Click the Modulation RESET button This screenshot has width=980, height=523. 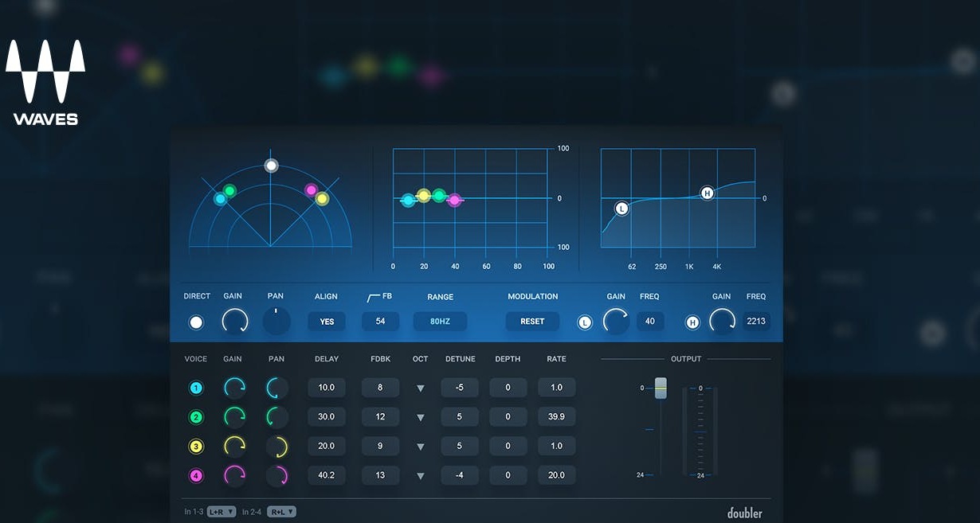(x=532, y=322)
